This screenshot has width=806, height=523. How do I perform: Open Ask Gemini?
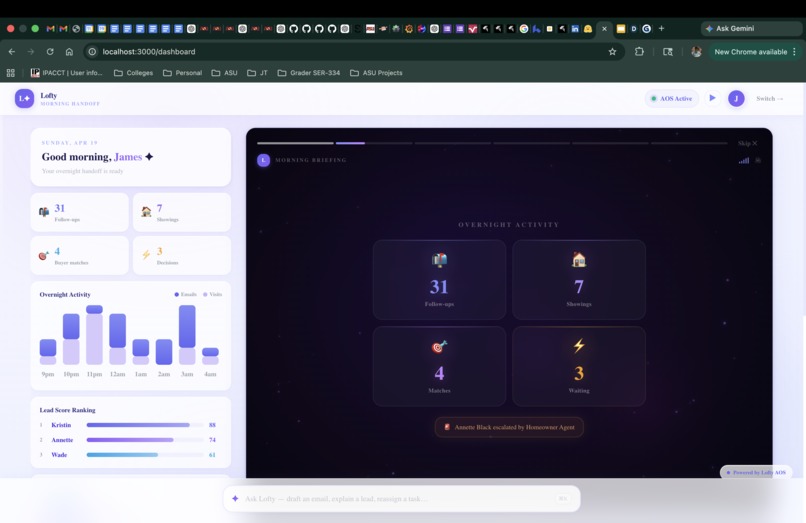tap(752, 29)
